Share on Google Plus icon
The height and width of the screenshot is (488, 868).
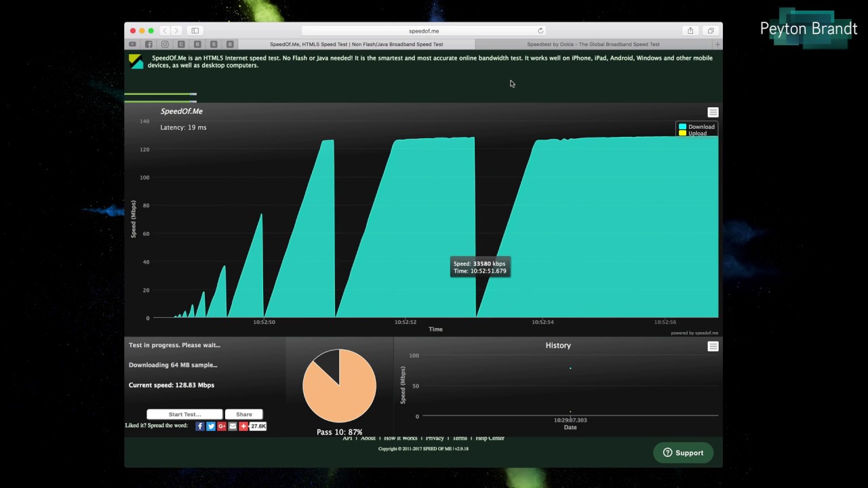222,426
